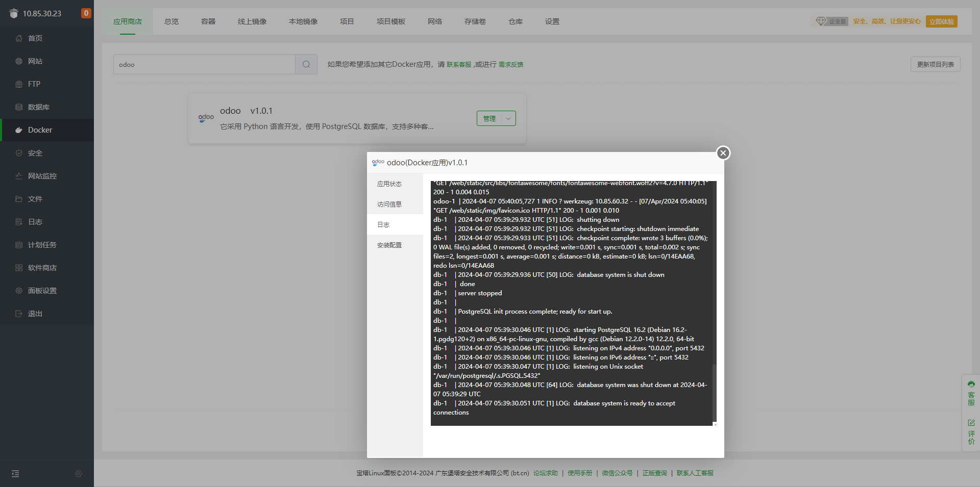Expand the 管理 dropdown arrow
980x487 pixels.
[x=508, y=118]
